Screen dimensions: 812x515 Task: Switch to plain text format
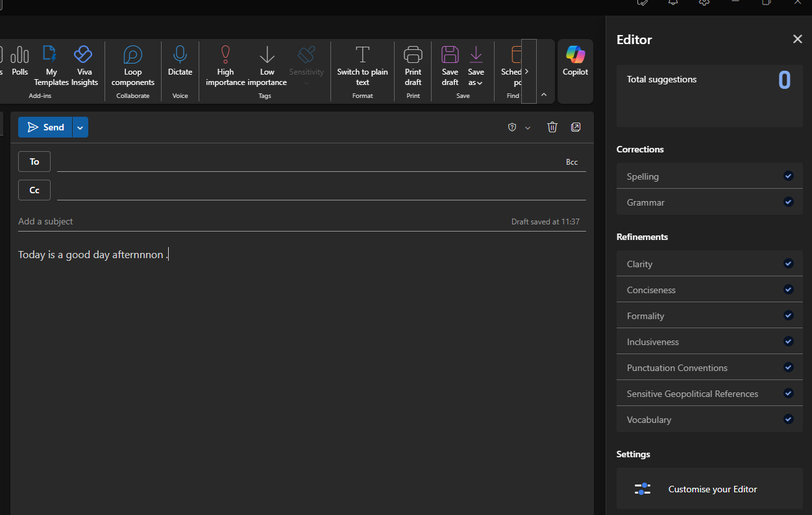[362, 65]
